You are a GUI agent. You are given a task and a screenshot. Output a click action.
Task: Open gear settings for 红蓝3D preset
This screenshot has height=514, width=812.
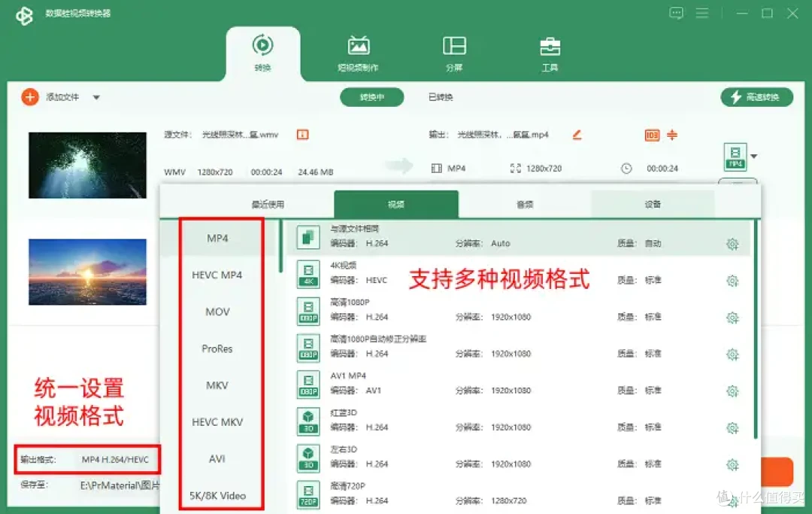tap(732, 428)
